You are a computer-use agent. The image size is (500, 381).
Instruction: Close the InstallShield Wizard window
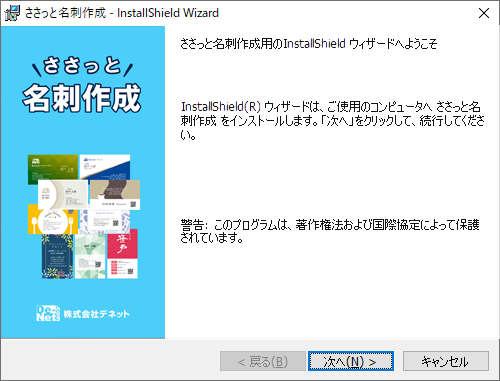pyautogui.click(x=484, y=13)
